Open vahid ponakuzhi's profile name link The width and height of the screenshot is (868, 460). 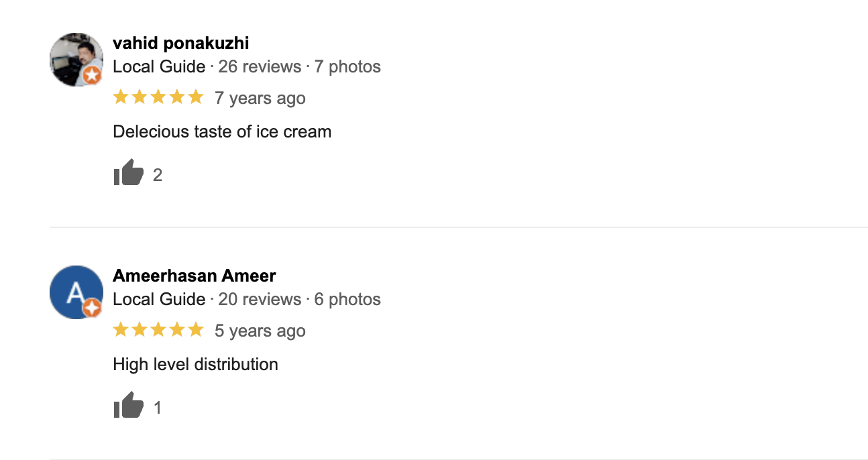pyautogui.click(x=181, y=44)
